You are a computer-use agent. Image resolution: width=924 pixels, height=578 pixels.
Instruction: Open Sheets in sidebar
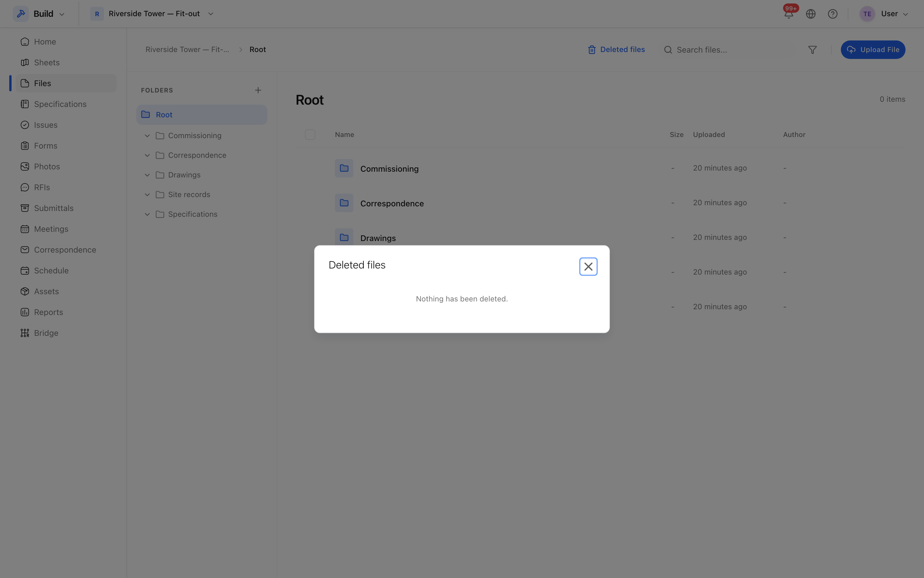pyautogui.click(x=66, y=62)
